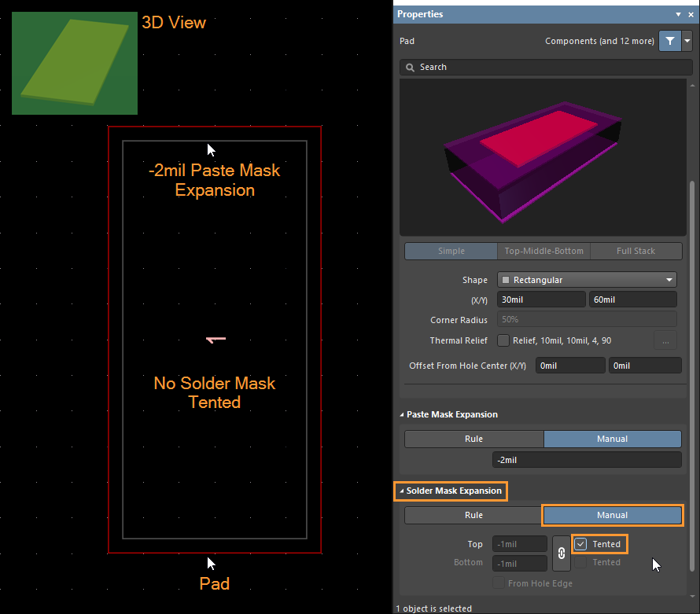Uncheck the top Tented checkbox
Image resolution: width=700 pixels, height=614 pixels.
click(581, 544)
